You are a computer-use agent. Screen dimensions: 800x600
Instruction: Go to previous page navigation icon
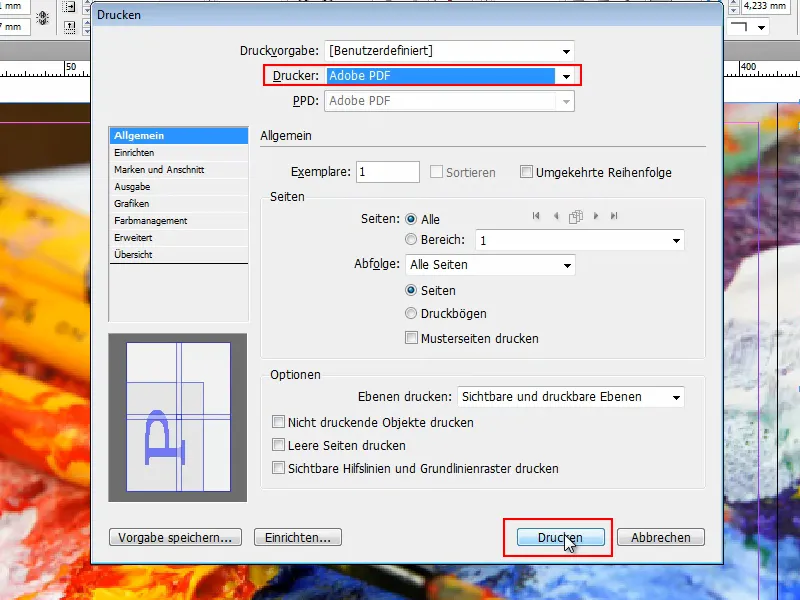556,216
